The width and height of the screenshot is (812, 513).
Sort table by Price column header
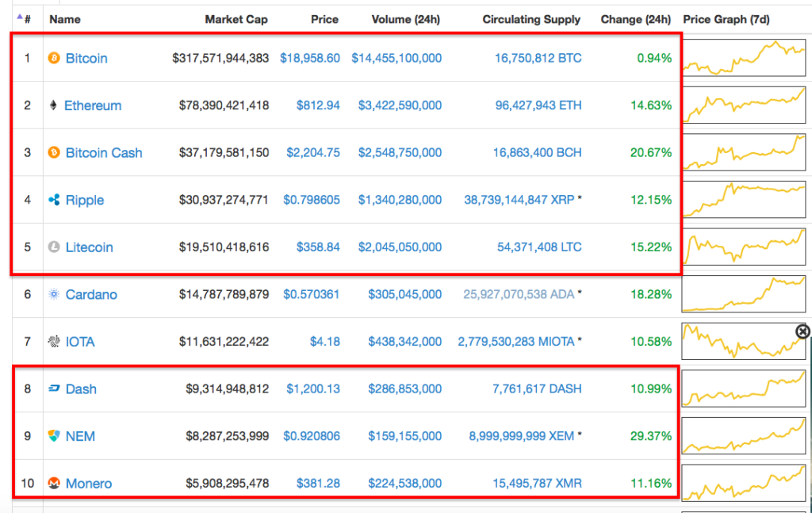pyautogui.click(x=324, y=19)
